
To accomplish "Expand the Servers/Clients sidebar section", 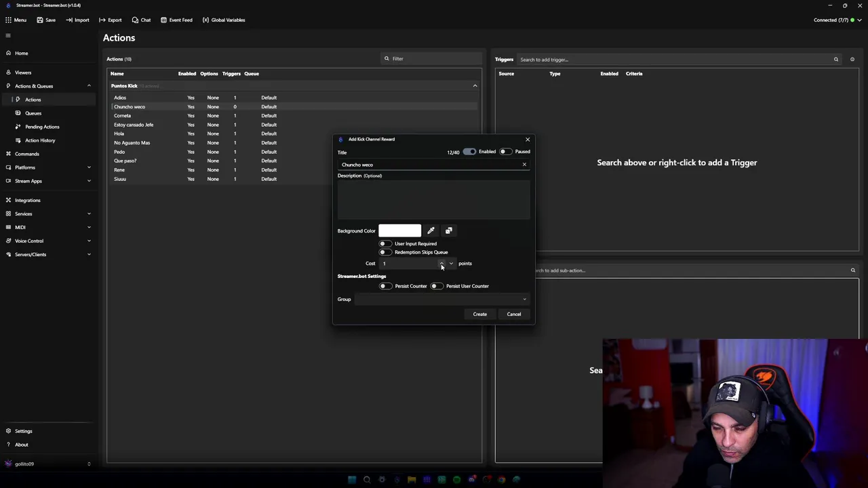I will point(47,254).
